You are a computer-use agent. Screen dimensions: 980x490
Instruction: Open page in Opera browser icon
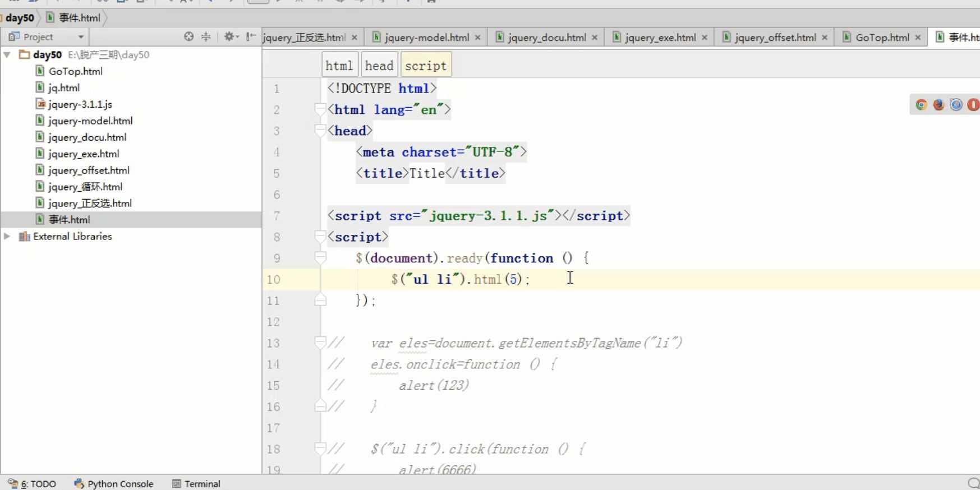973,105
